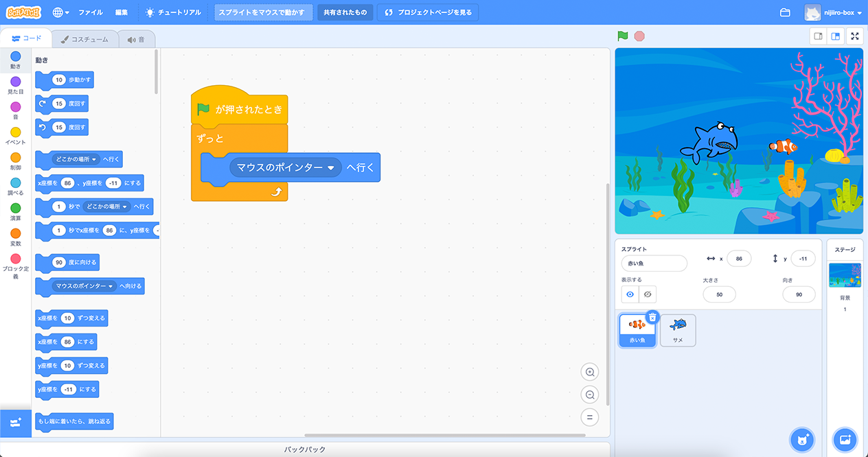The height and width of the screenshot is (457, 868).
Task: Open nijiiro-box account menu
Action: (834, 12)
